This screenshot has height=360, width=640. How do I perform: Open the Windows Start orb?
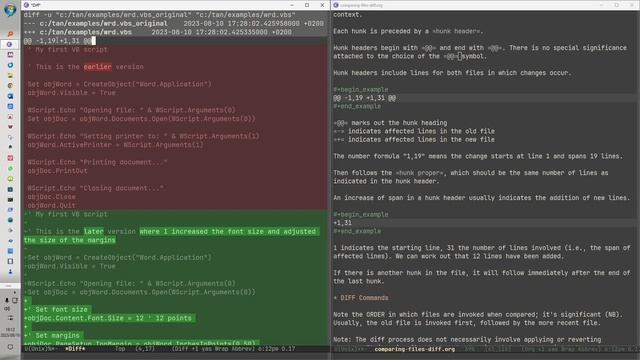tap(10, 9)
